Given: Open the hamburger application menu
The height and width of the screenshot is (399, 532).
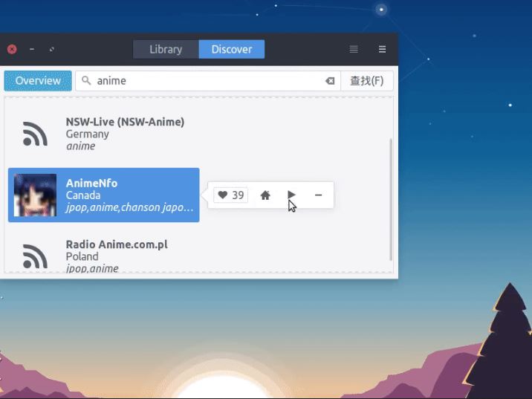Looking at the screenshot, I should (382, 49).
